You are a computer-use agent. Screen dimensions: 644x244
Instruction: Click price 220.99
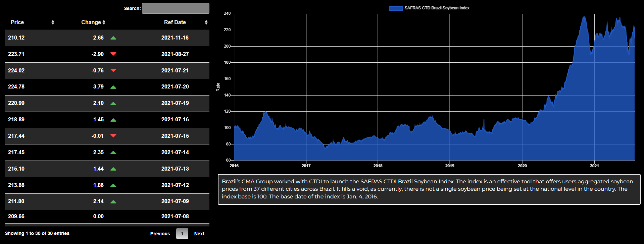[x=16, y=103]
